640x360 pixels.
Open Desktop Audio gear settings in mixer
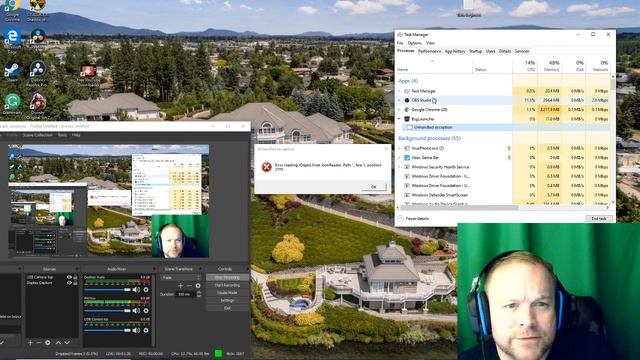(x=146, y=289)
